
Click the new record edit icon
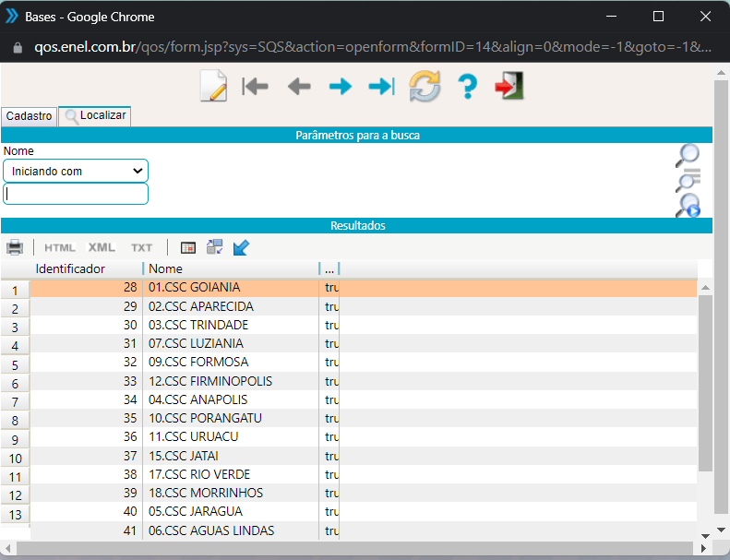tap(213, 87)
